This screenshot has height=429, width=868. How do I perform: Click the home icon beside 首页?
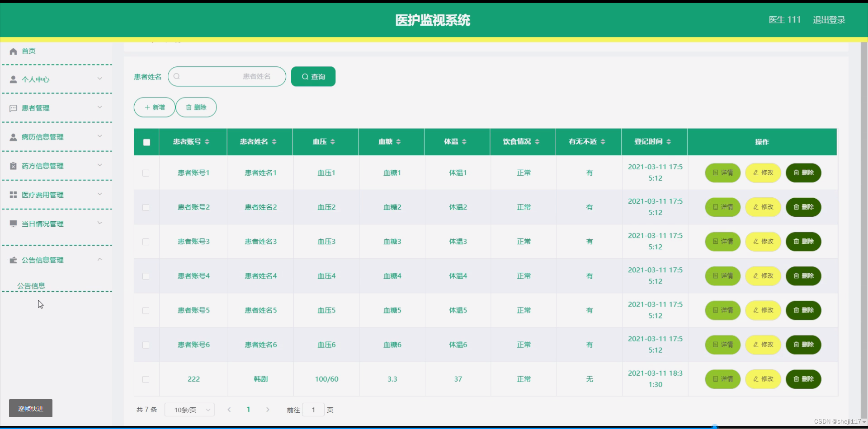pyautogui.click(x=13, y=51)
